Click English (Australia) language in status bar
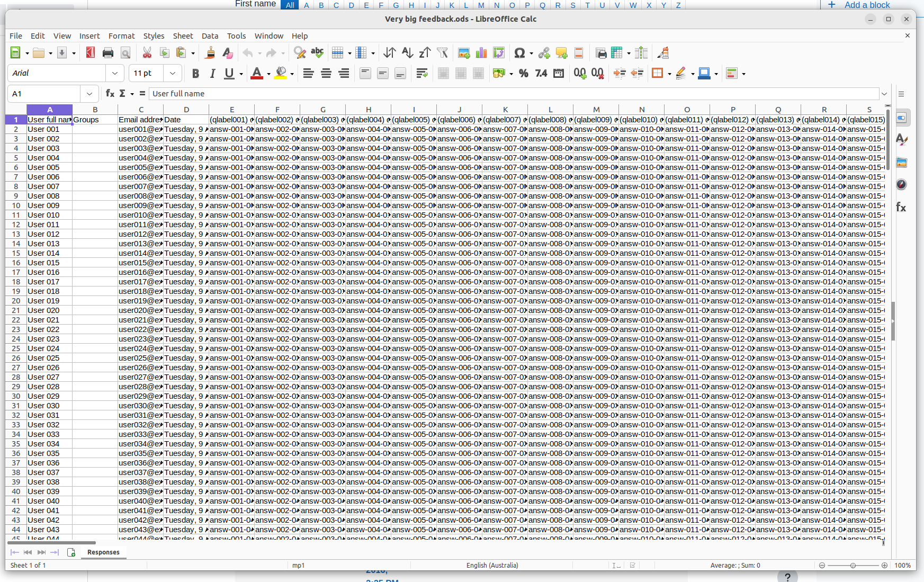Screen dimensions: 924x582 (x=492, y=566)
